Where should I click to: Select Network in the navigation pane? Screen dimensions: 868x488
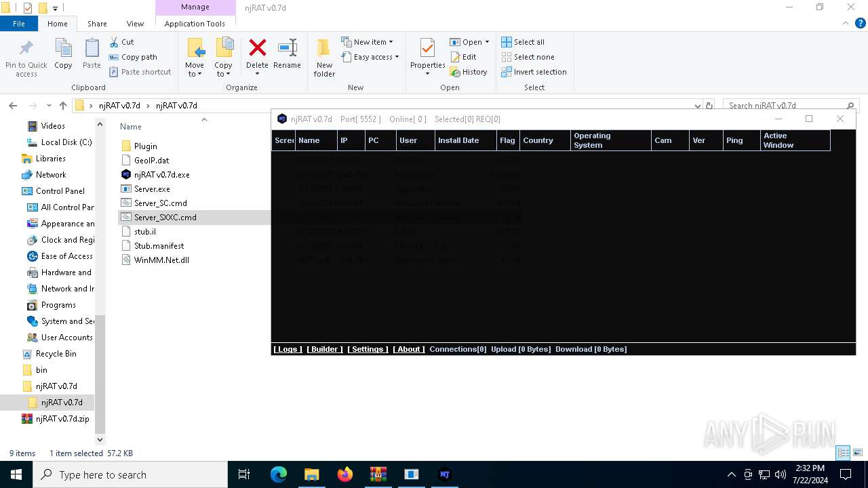(51, 175)
